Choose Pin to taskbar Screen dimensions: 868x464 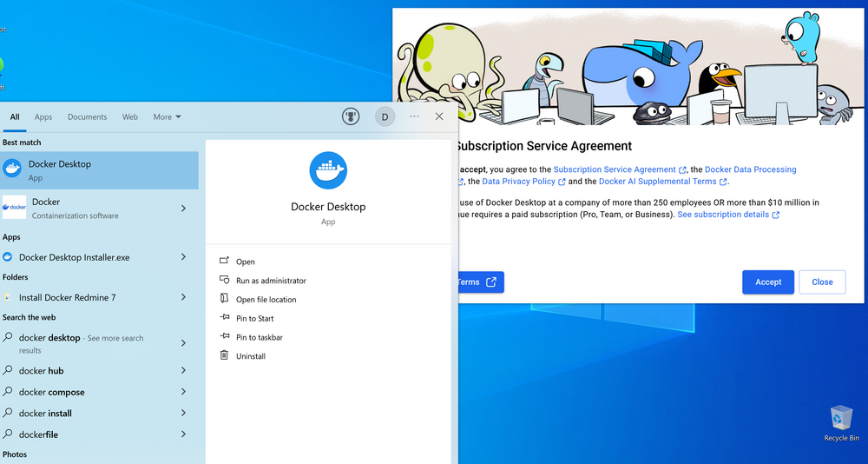click(259, 337)
